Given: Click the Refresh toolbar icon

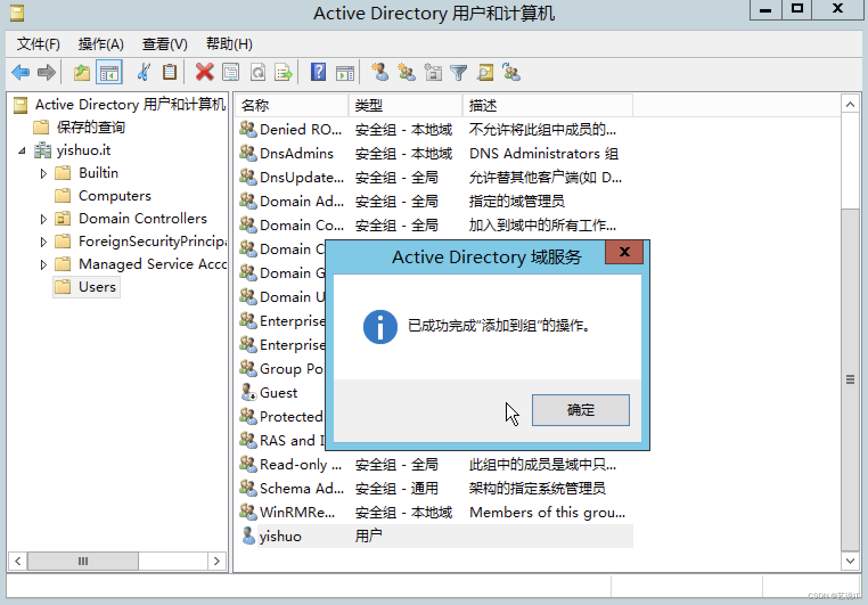Looking at the screenshot, I should point(258,72).
